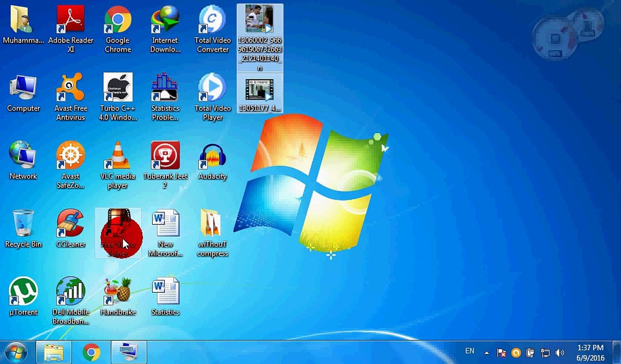Select Total Video Converter icon
Viewport: 621px width, 364px height.
(x=213, y=29)
